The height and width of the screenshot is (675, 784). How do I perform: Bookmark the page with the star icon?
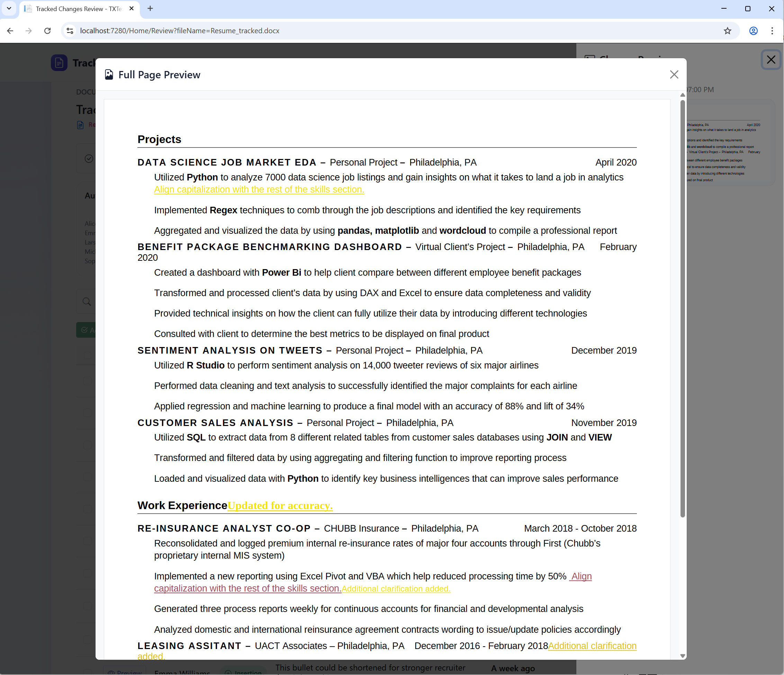[728, 31]
